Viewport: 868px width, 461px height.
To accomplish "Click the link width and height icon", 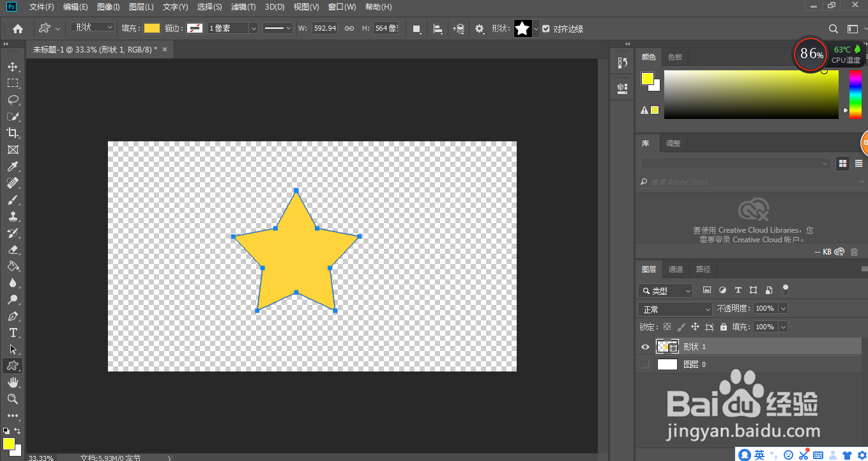I will pyautogui.click(x=349, y=29).
